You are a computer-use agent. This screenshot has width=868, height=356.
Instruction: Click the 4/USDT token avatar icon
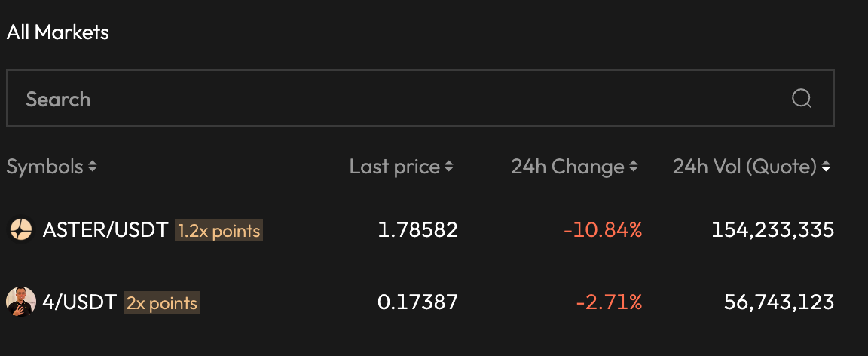20,302
